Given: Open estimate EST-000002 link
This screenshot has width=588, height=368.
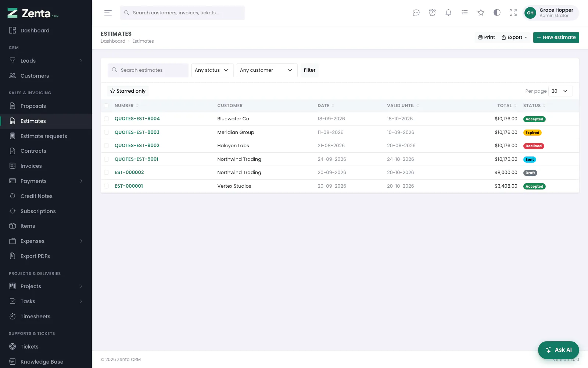Looking at the screenshot, I should point(129,173).
